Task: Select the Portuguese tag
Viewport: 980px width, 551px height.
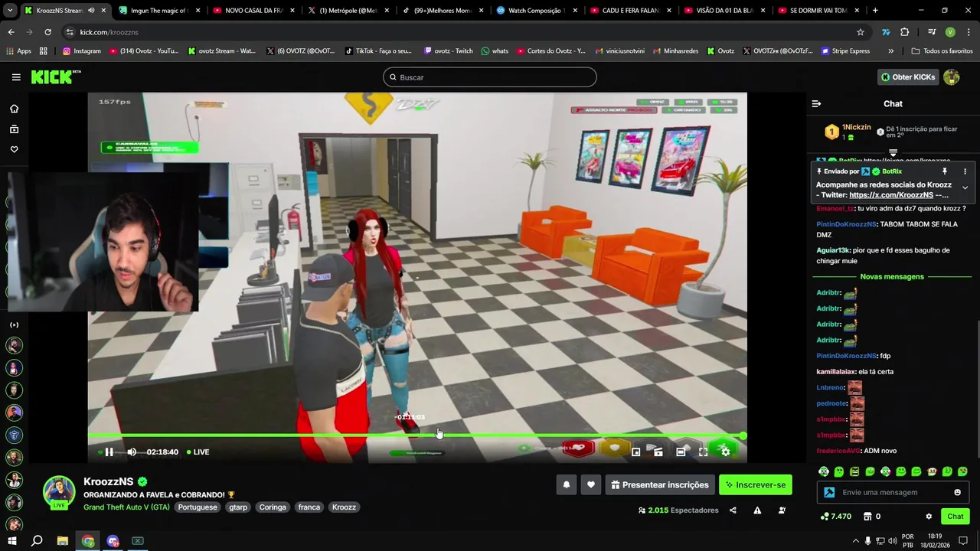Action: (198, 507)
